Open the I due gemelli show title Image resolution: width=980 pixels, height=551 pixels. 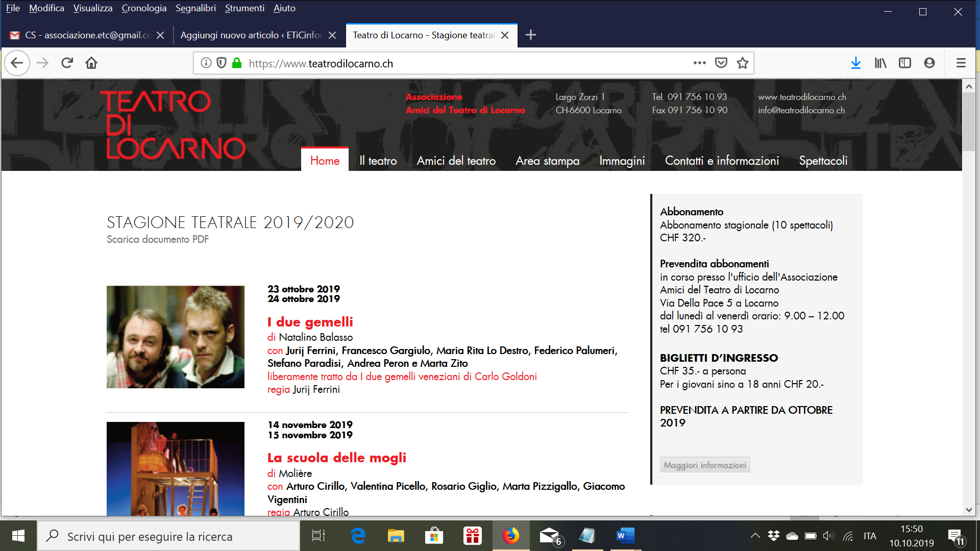click(x=310, y=322)
